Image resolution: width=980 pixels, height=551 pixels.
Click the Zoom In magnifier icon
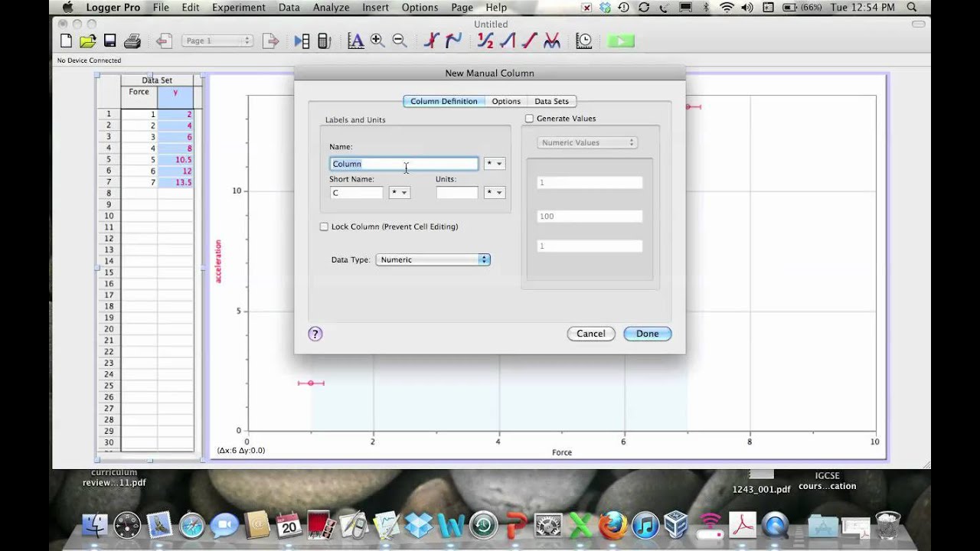point(377,41)
